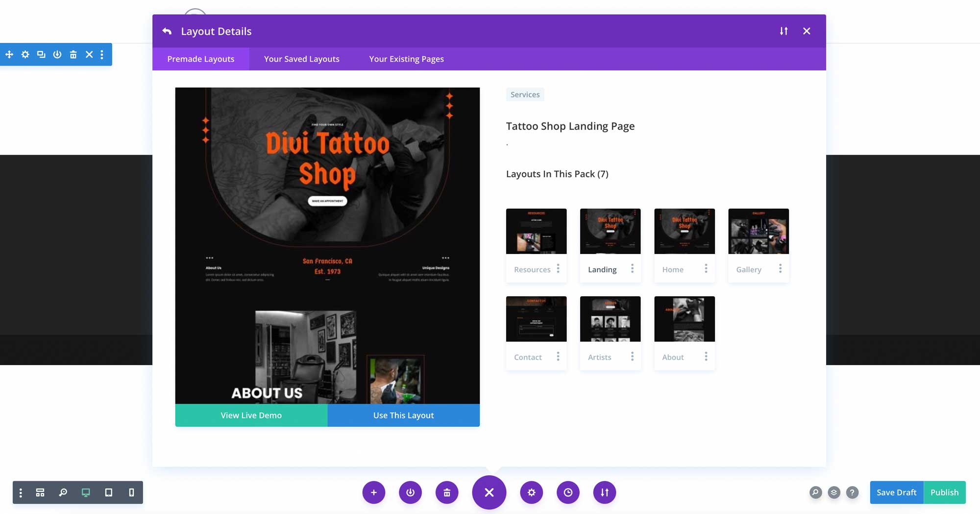Image resolution: width=980 pixels, height=514 pixels.
Task: Click the Services category tag
Action: click(525, 94)
